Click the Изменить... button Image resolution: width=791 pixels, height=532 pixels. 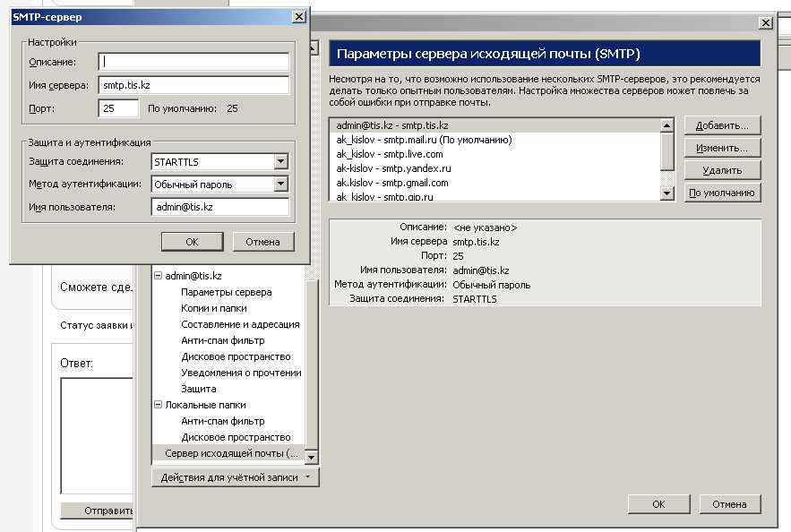click(x=722, y=148)
